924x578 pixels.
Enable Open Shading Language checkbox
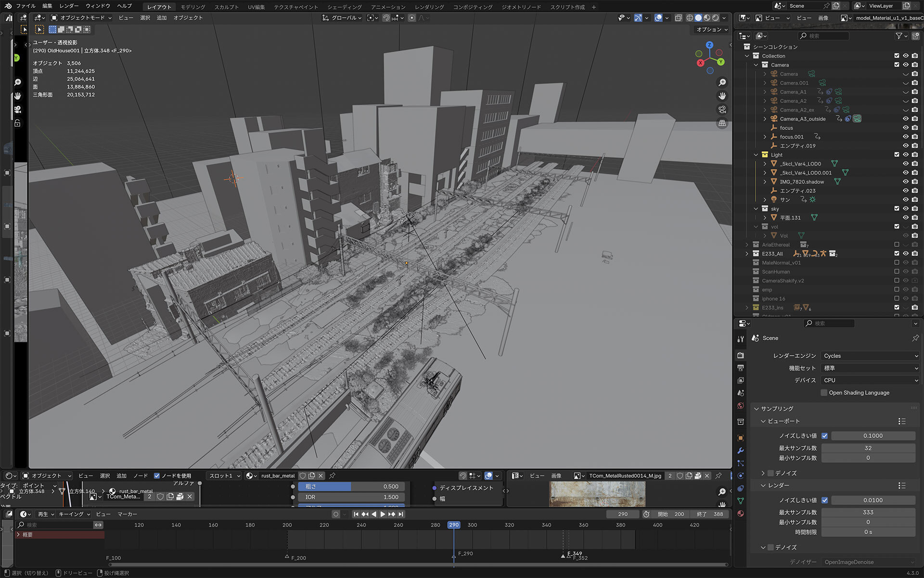click(824, 393)
